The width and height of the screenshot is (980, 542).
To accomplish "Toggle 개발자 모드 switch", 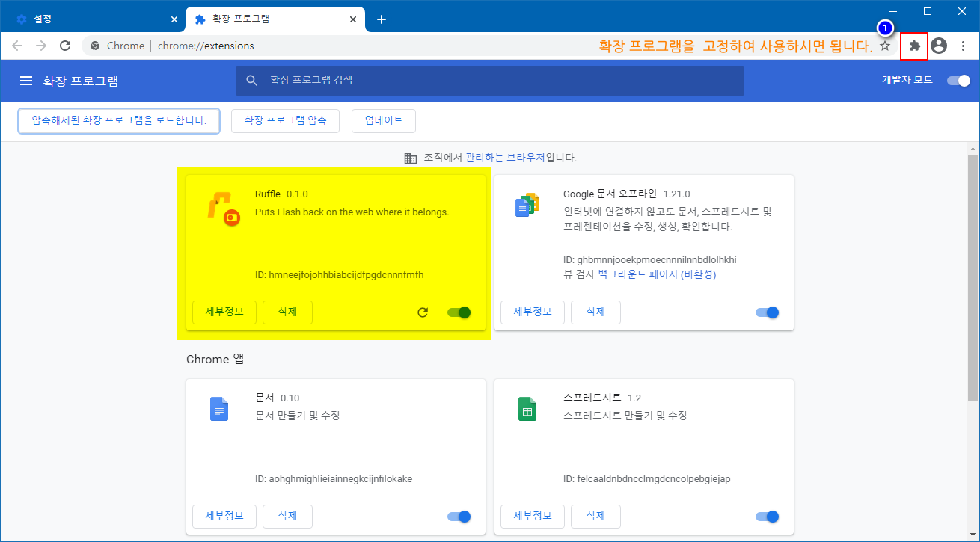I will coord(958,81).
